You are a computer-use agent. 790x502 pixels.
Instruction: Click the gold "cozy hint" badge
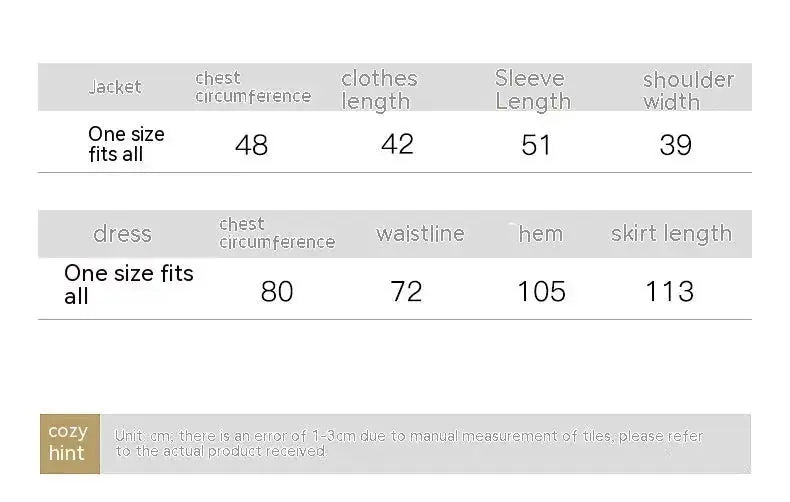tap(68, 442)
